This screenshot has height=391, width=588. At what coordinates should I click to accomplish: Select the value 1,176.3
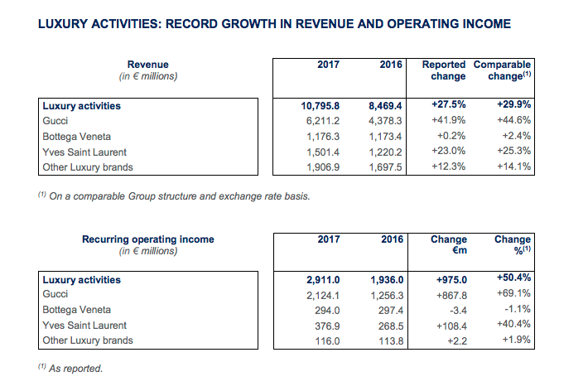323,137
